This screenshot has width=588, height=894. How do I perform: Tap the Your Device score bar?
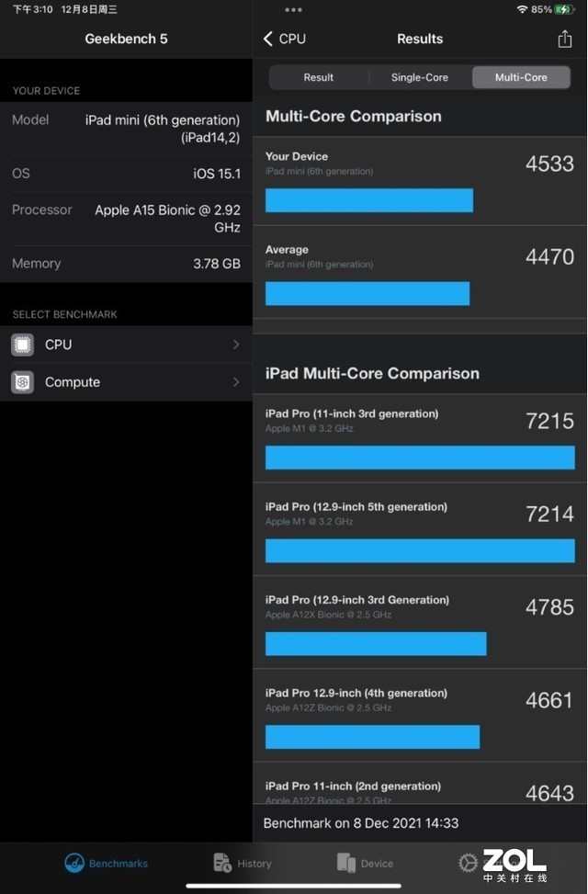coord(369,200)
